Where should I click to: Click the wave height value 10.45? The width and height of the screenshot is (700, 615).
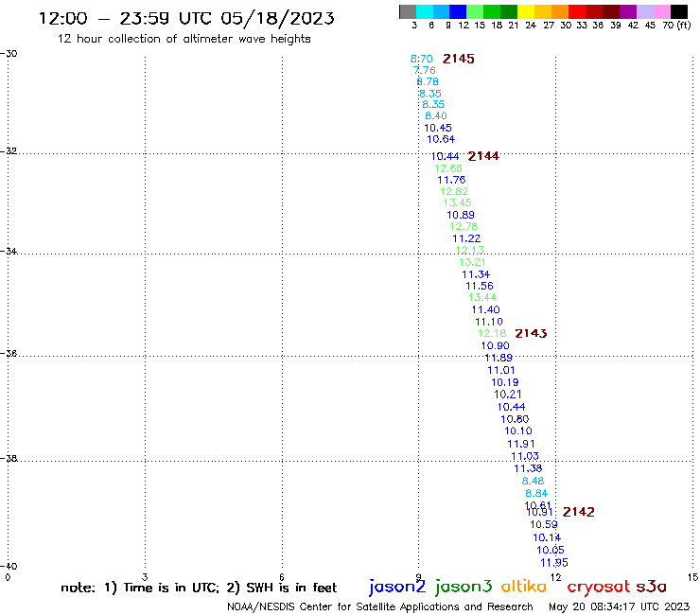tap(438, 128)
